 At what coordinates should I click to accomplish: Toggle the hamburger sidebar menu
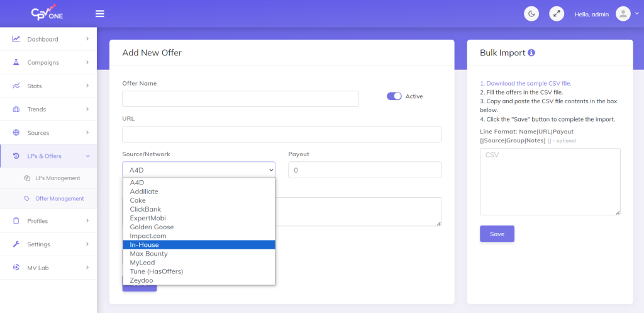click(x=100, y=14)
